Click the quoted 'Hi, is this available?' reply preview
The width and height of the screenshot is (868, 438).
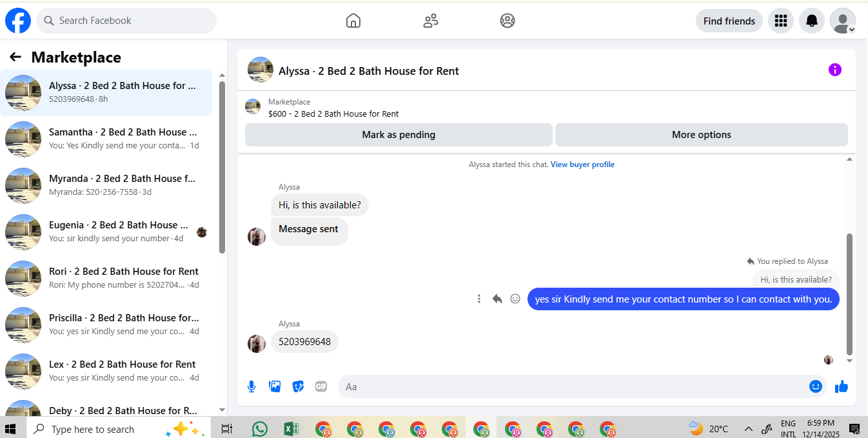796,280
